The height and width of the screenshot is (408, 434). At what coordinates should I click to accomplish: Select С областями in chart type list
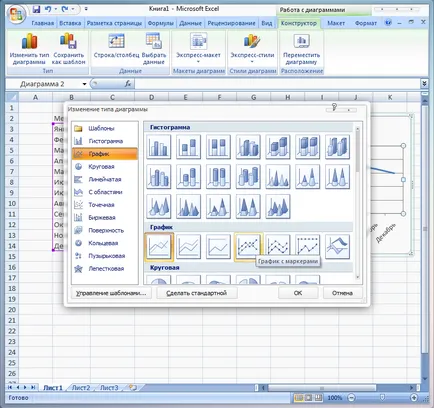click(105, 192)
